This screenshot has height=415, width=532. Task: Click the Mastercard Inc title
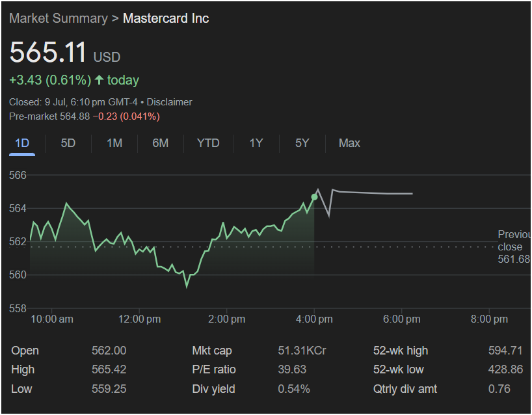tap(166, 18)
